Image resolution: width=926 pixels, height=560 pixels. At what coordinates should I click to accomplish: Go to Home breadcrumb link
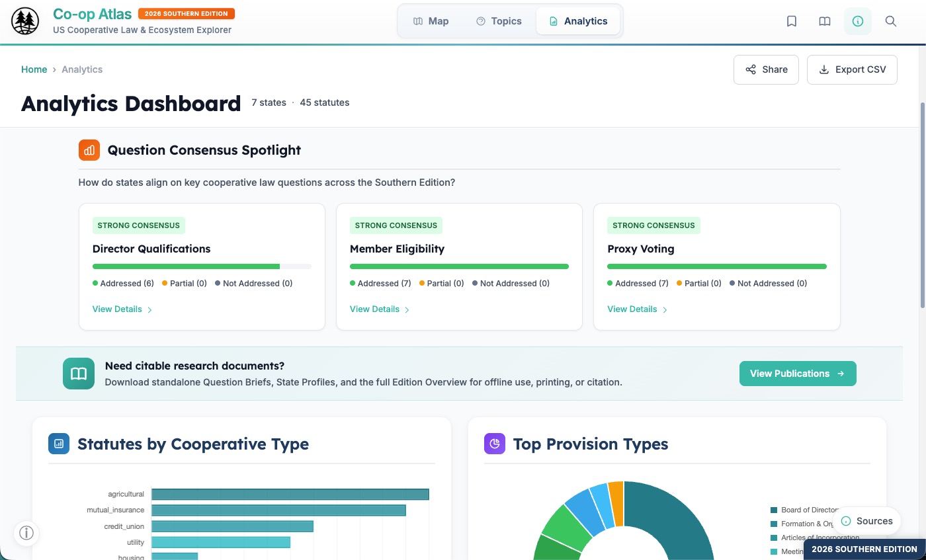[34, 69]
